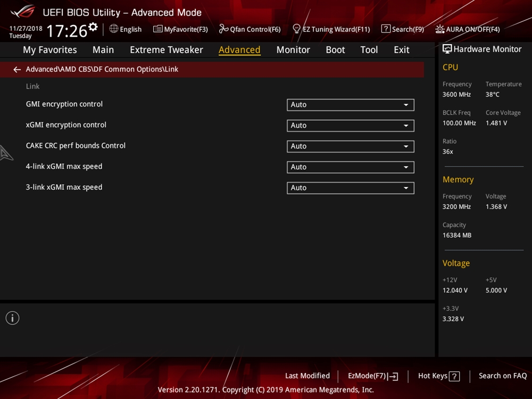
Task: Click the MyFavorite list icon
Action: [157, 29]
